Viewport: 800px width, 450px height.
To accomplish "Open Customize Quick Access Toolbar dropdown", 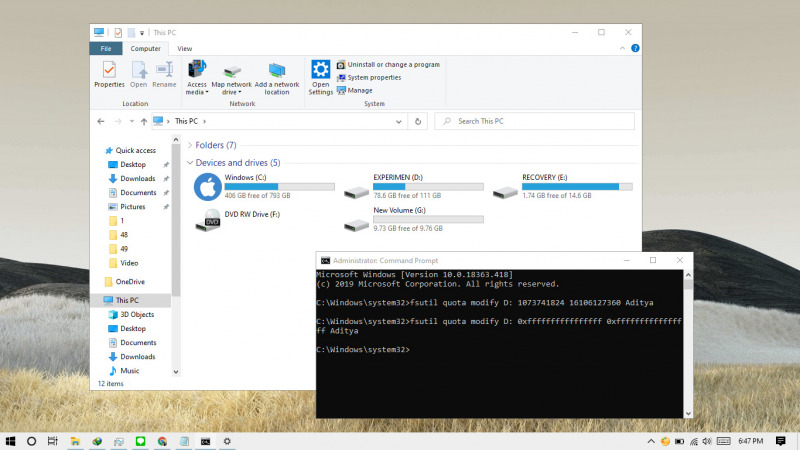I will tap(142, 33).
